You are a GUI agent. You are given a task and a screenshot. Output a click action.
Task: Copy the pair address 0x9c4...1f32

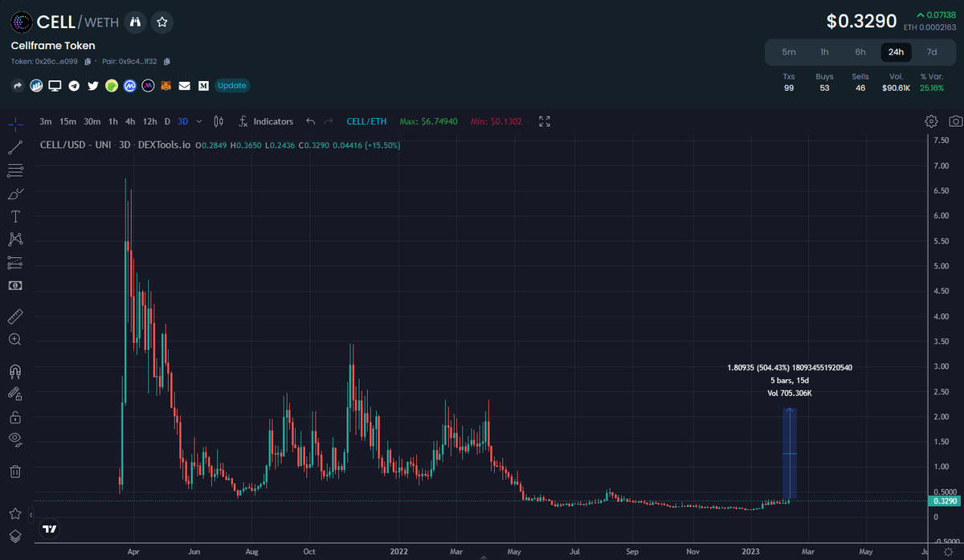tap(166, 61)
